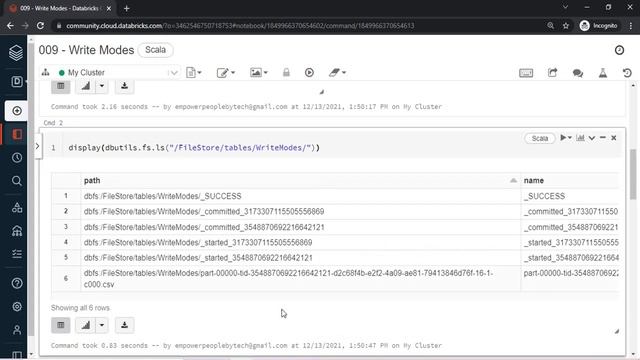Open the Clear eraser dropdown in notebook toolbar
Image resolution: width=640 pixels, height=360 pixels.
[337, 73]
